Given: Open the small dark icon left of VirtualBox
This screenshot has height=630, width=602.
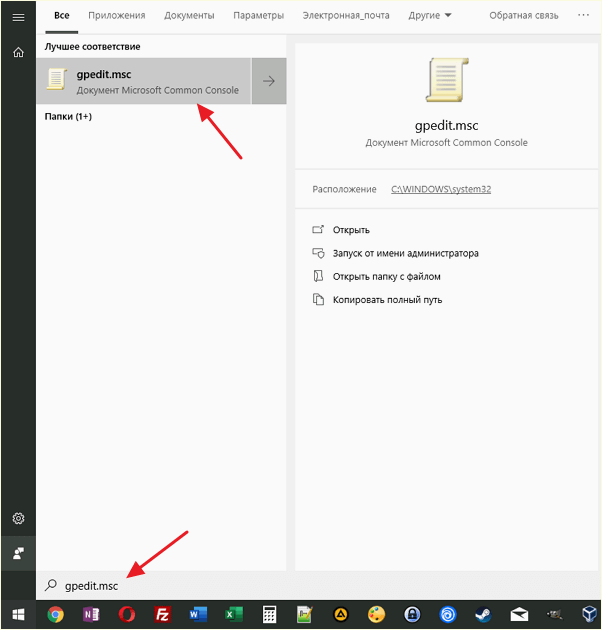Looking at the screenshot, I should click(x=555, y=614).
